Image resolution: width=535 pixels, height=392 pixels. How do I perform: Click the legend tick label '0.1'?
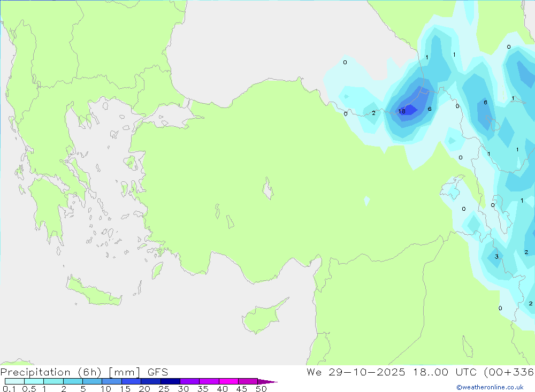[9, 389]
